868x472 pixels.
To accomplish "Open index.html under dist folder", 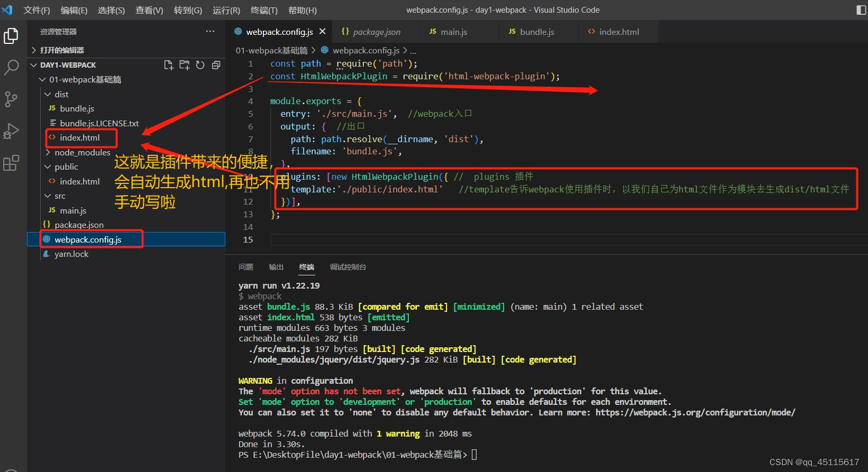I will 79,137.
